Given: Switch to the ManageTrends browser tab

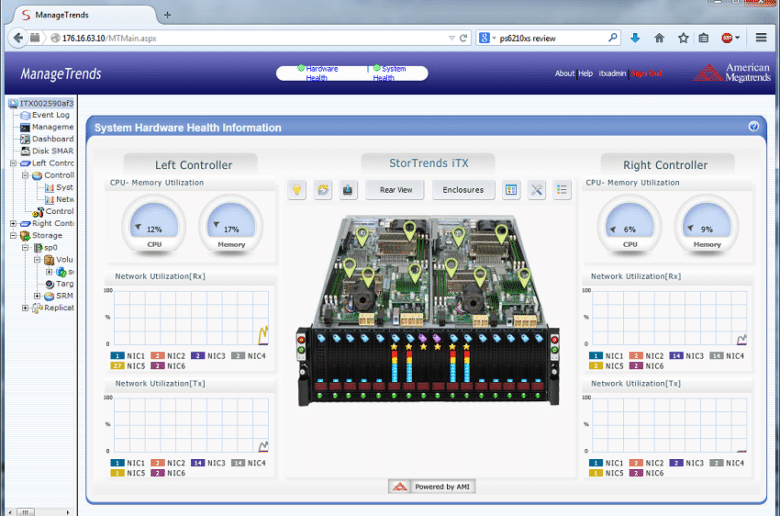Looking at the screenshot, I should point(85,15).
